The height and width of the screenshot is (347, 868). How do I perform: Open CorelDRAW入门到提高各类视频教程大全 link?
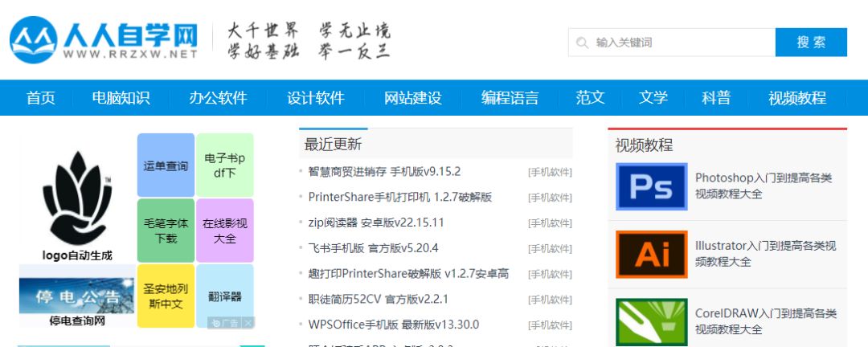[x=766, y=321]
